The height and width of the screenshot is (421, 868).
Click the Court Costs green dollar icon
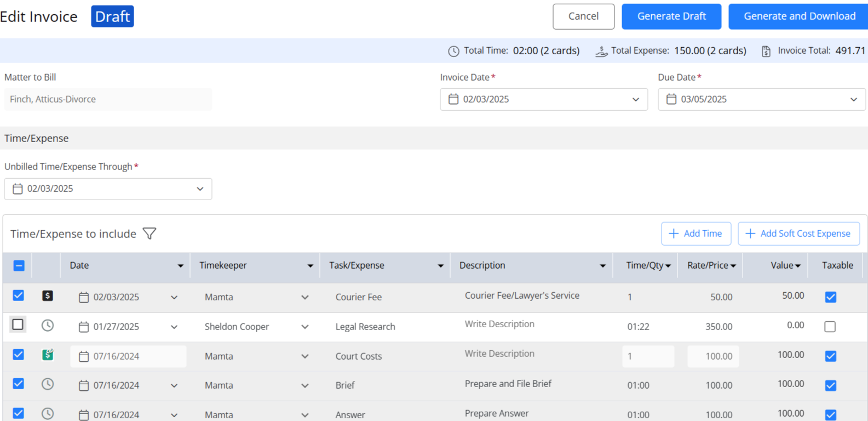[48, 355]
